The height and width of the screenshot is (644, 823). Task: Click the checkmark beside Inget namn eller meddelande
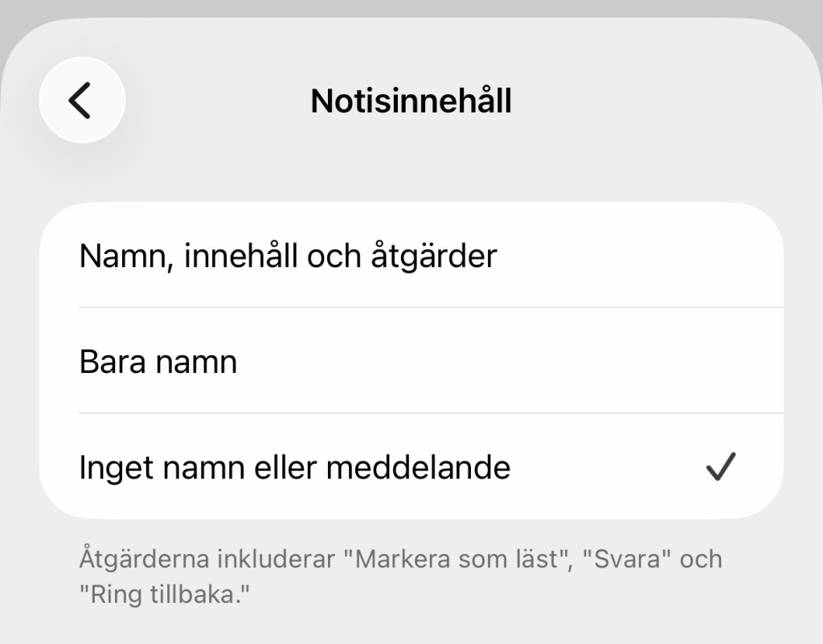tap(720, 466)
